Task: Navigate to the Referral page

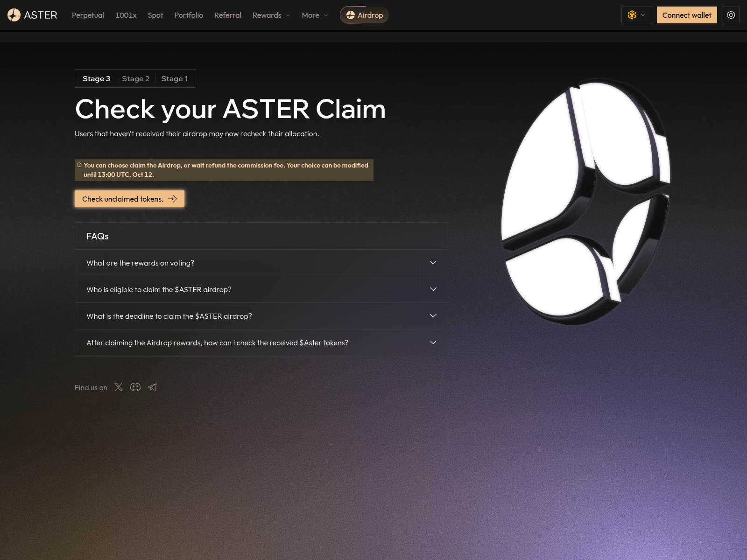Action: pos(228,15)
